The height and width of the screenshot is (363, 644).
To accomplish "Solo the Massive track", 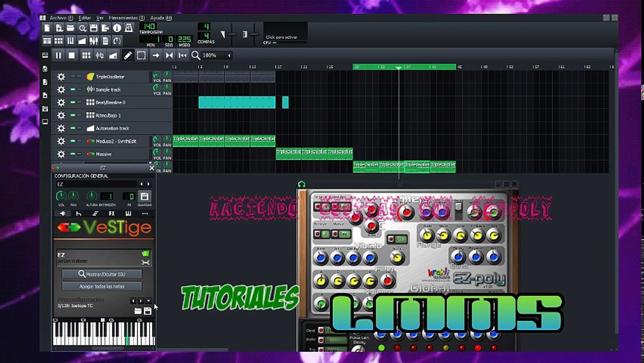I will [79, 154].
